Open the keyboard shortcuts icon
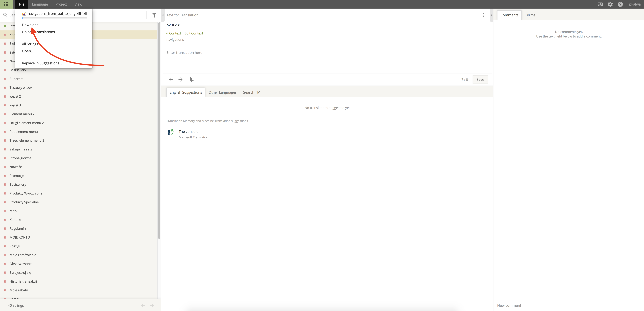This screenshot has height=311, width=644. pyautogui.click(x=600, y=4)
